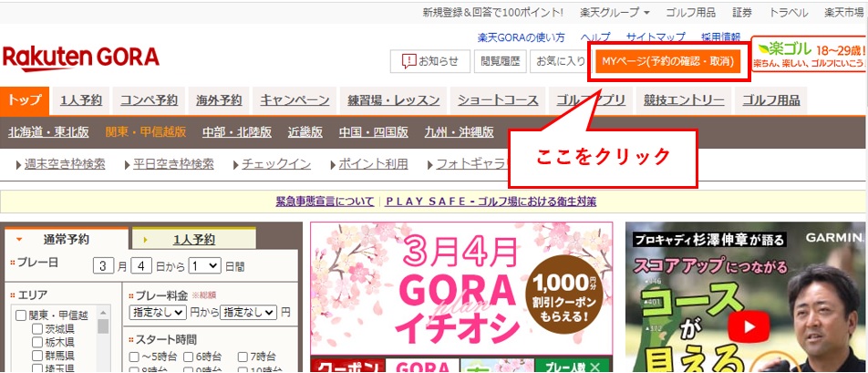Screen dimensions: 868x373
Task: Switch to the 九州・沖縄版 region
Action: (459, 132)
